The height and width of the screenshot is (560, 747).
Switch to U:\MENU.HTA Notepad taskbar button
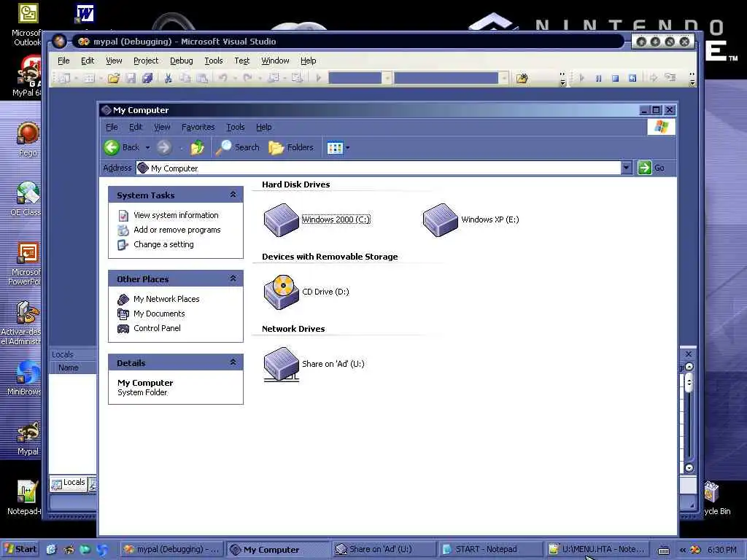pyautogui.click(x=597, y=550)
